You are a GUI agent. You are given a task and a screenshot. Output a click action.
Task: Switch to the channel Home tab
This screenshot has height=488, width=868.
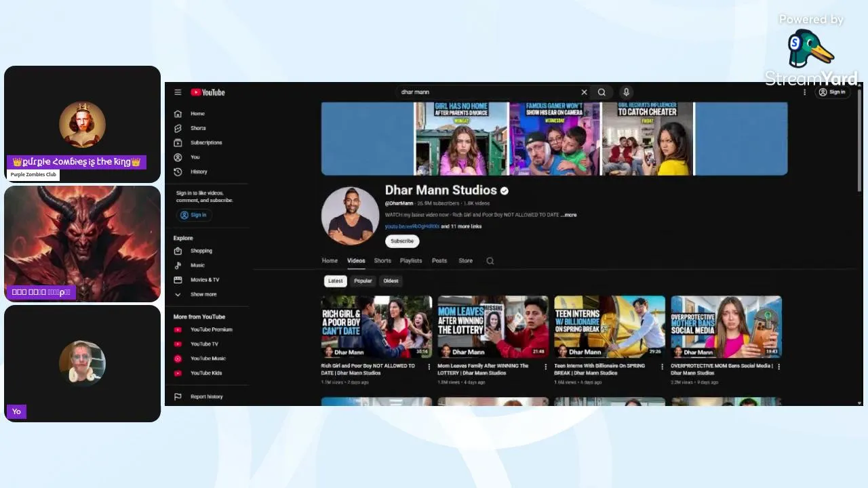(330, 261)
